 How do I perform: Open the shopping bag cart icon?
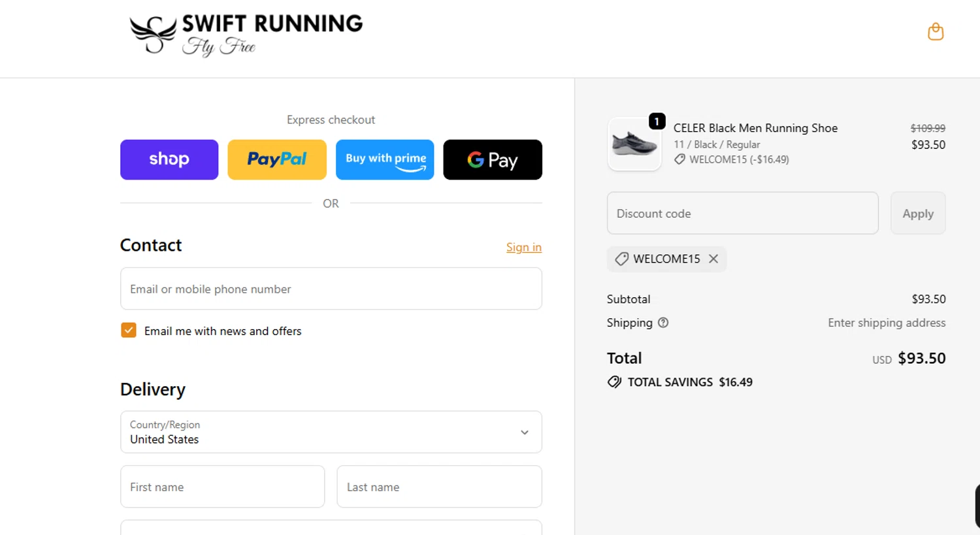click(x=936, y=31)
